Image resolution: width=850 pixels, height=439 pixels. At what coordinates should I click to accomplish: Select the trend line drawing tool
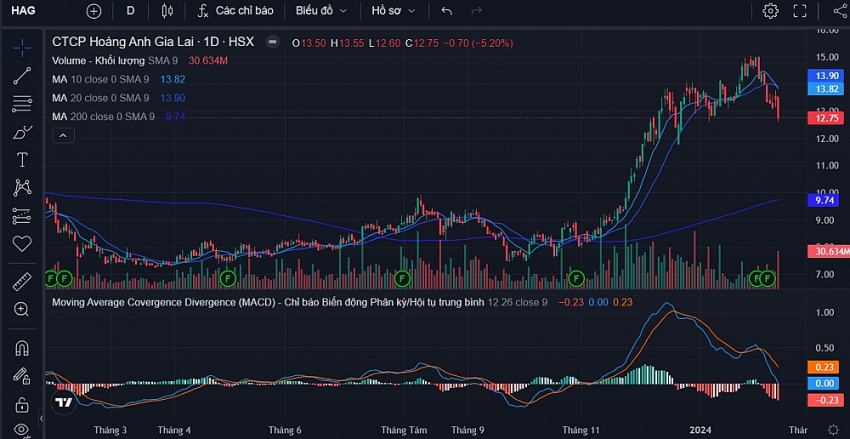[x=22, y=76]
